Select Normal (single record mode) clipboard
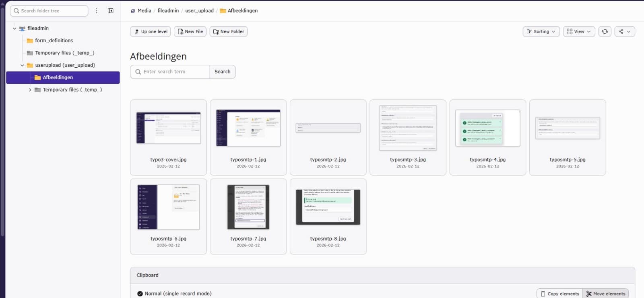Screen dimensions: 644x298 (x=174, y=294)
